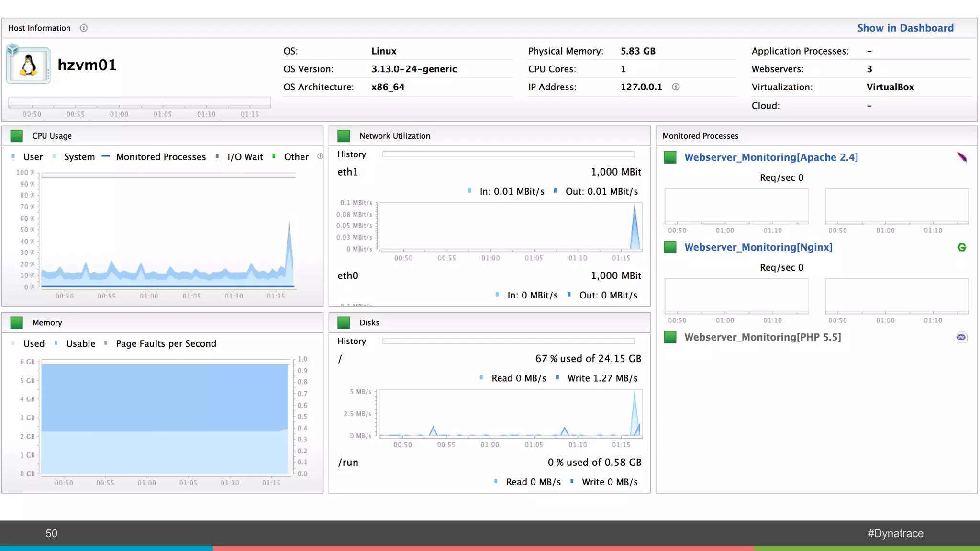Click the Nginx green logo icon

[x=962, y=247]
